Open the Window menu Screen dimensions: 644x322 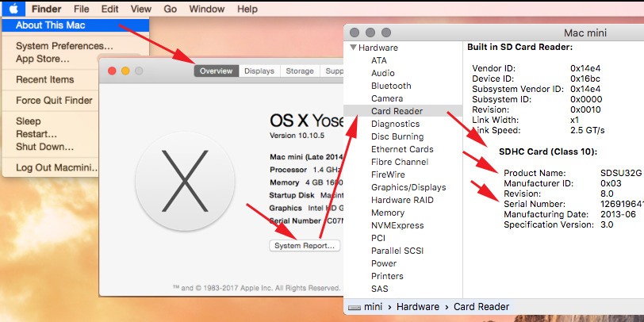(x=207, y=9)
